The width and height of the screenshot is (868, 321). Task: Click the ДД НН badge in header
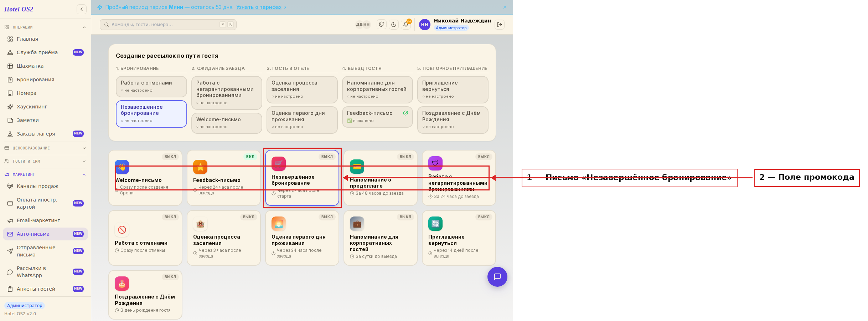coord(363,25)
